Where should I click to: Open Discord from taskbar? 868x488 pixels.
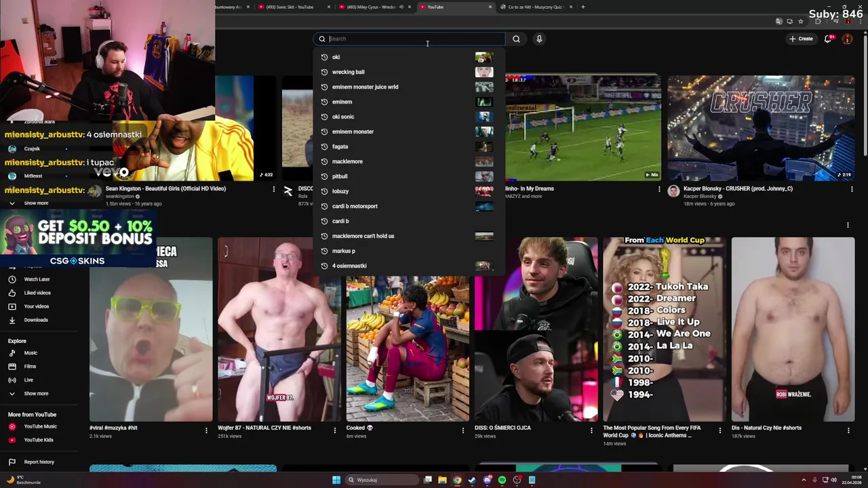coord(487,480)
